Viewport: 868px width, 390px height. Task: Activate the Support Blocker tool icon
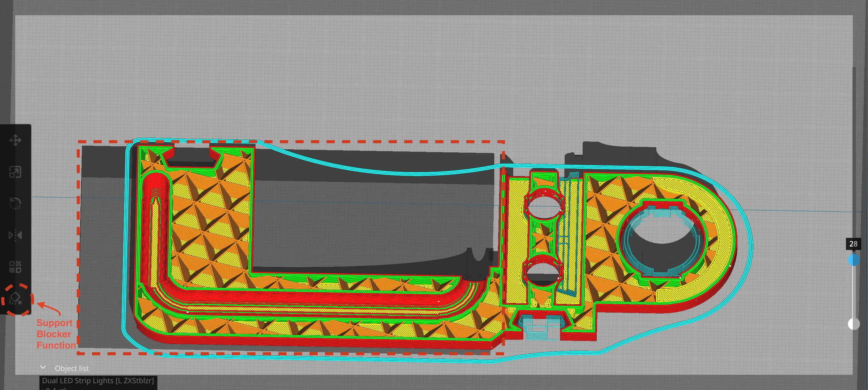[x=15, y=299]
